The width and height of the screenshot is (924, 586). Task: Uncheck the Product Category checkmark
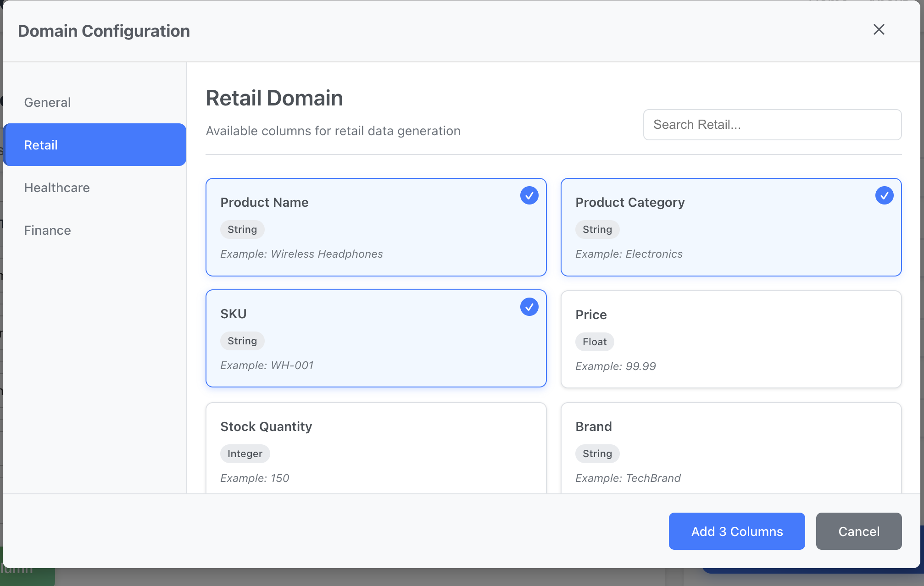(884, 195)
